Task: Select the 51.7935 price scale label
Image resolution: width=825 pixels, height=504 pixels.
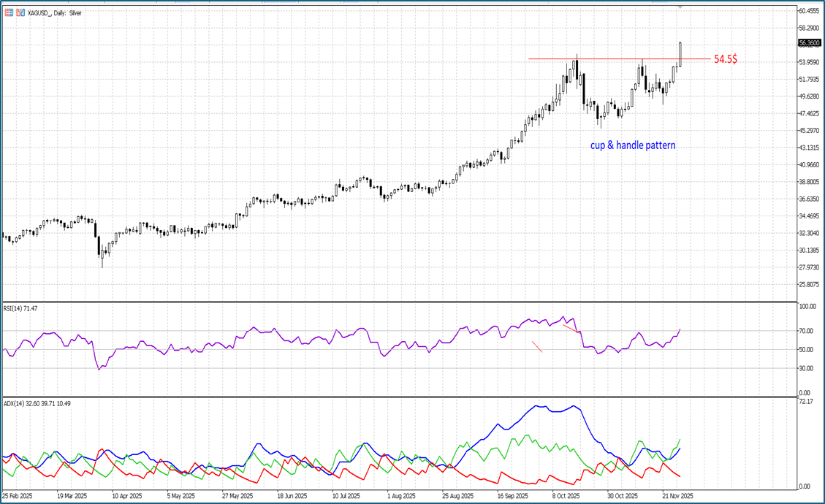Action: pos(809,80)
